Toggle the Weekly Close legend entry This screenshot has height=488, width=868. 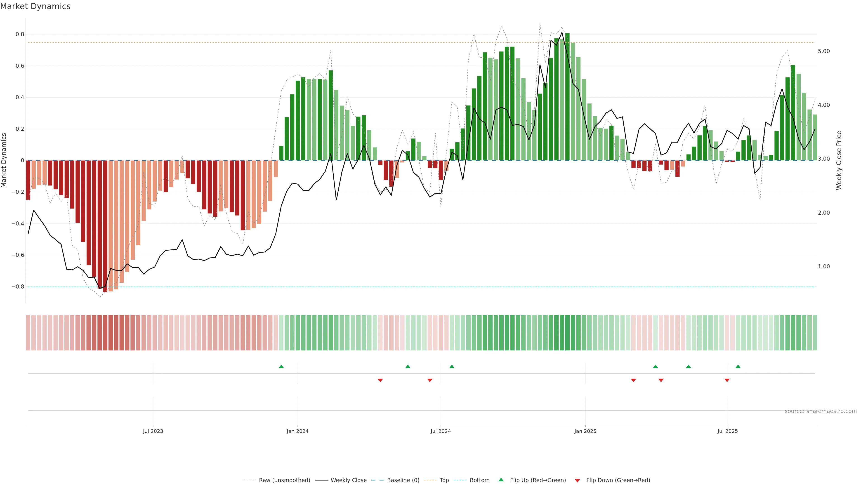348,480
